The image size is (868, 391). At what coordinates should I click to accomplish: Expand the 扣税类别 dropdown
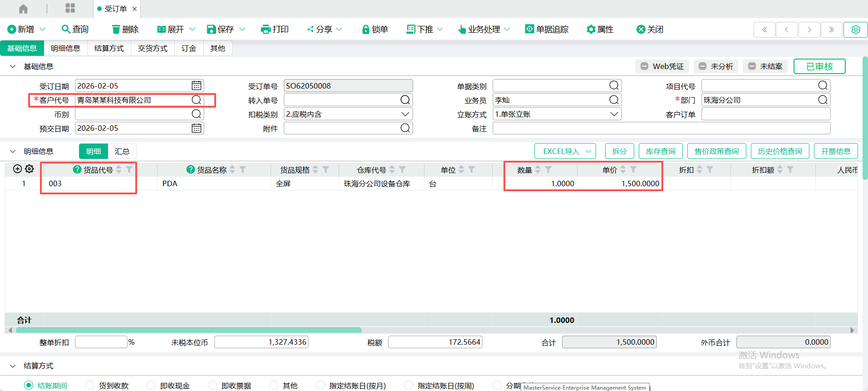[x=405, y=114]
